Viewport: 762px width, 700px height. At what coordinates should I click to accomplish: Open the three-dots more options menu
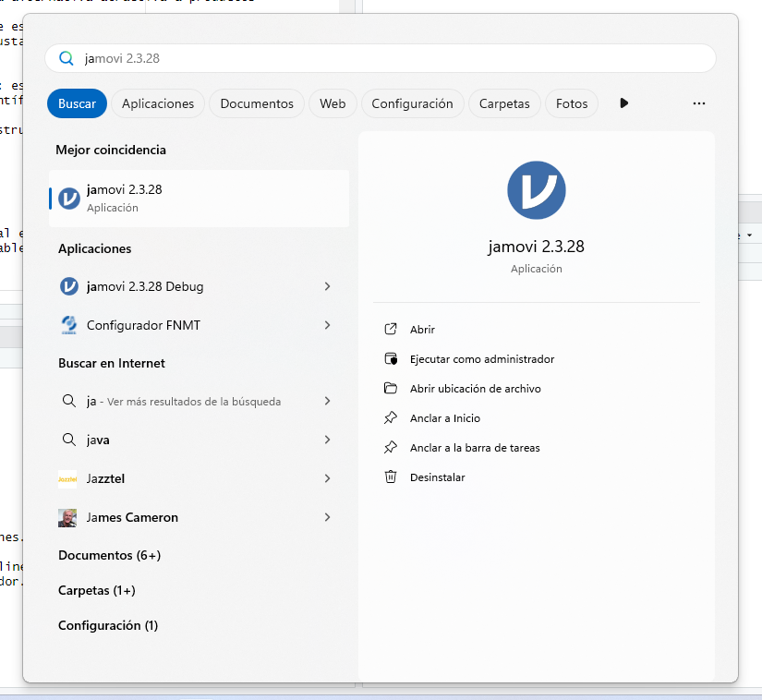[x=699, y=103]
